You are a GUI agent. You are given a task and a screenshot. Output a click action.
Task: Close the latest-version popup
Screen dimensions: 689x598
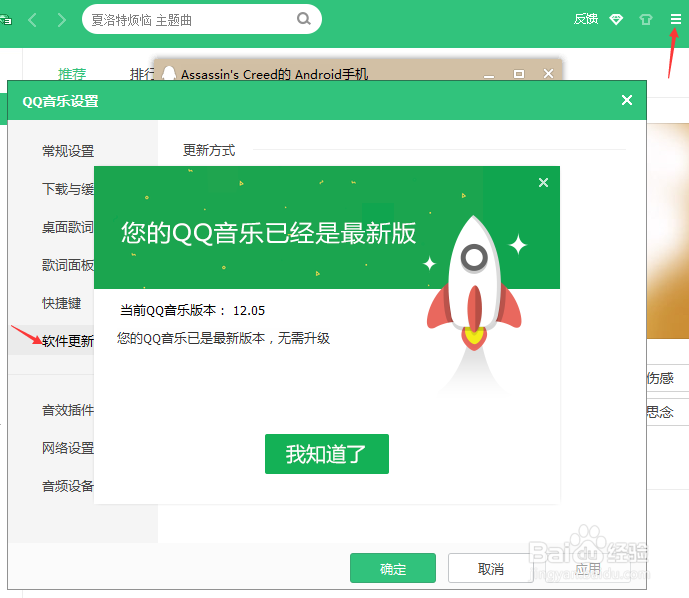[x=543, y=182]
